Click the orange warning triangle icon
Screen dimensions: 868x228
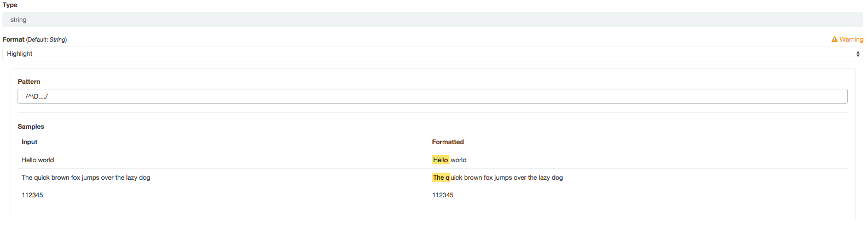[x=835, y=39]
